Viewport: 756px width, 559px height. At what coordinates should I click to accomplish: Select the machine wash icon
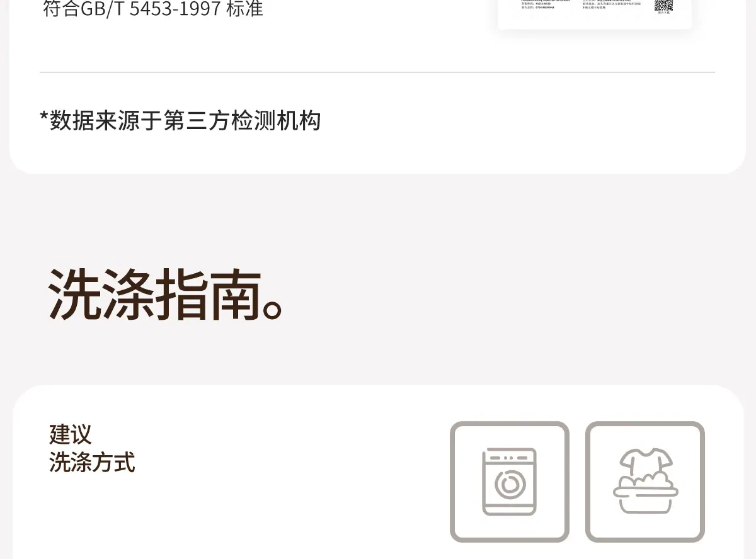coord(509,482)
